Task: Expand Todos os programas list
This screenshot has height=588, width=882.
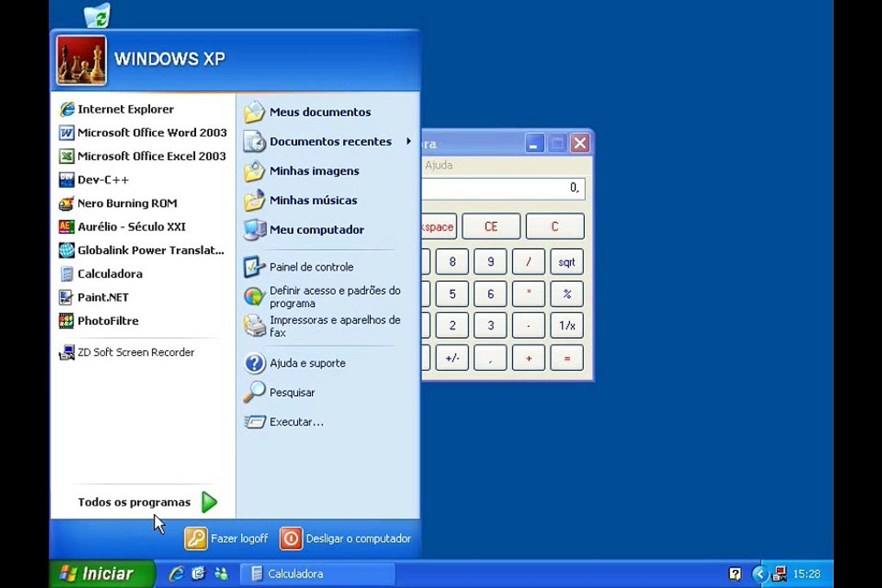Action: (x=147, y=502)
